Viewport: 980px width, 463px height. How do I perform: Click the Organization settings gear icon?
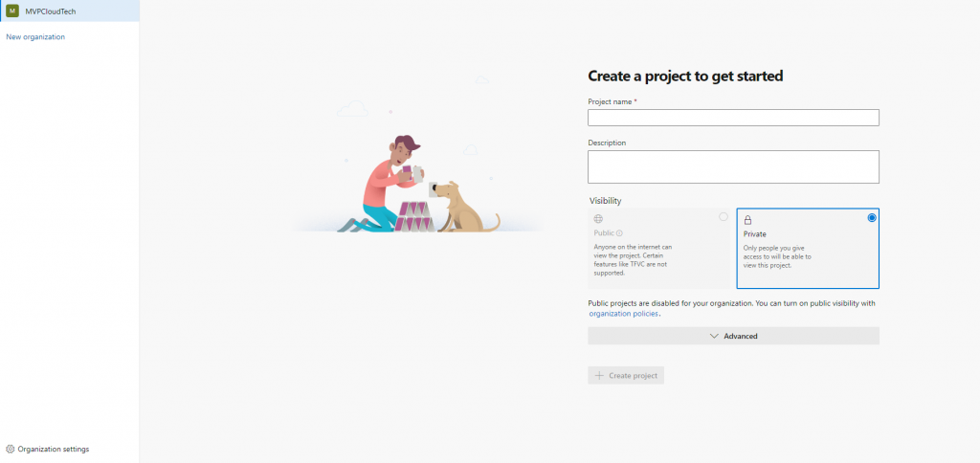pos(11,449)
